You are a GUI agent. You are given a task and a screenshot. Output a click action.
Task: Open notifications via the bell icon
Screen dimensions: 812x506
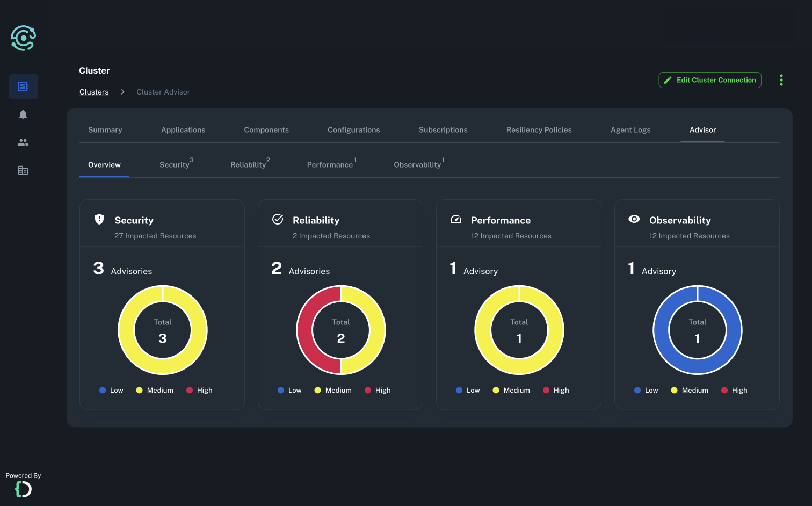pos(23,115)
